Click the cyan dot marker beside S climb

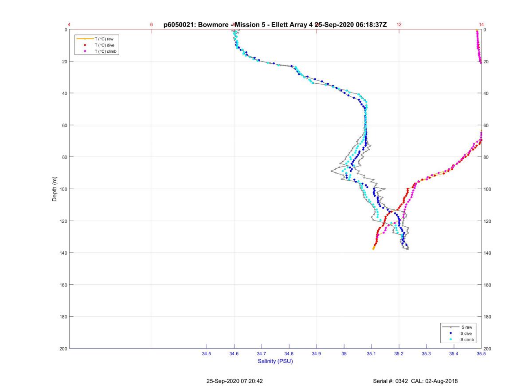point(451,339)
